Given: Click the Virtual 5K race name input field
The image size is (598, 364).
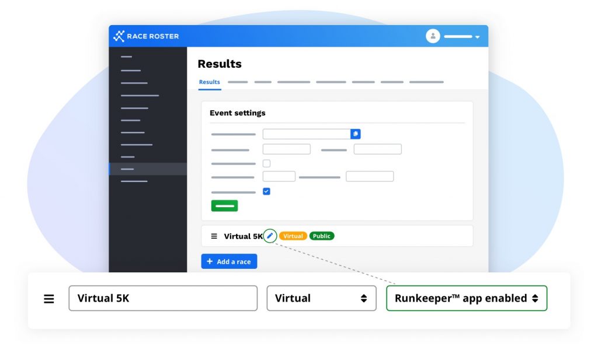Looking at the screenshot, I should pos(162,298).
